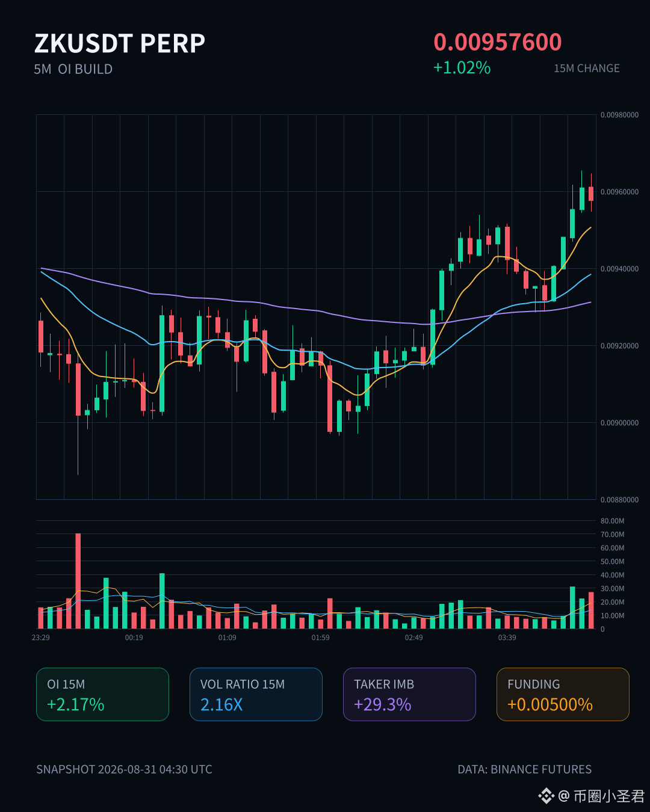Screen dimensions: 650x812
Task: Click the 40.00M volume axis label
Action: pos(612,575)
